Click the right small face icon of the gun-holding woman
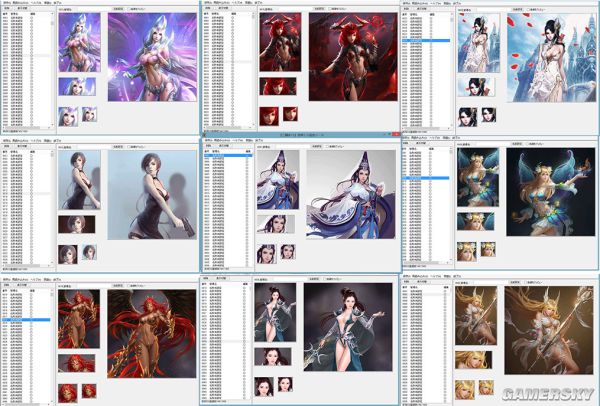The image size is (600, 406). pos(89,252)
